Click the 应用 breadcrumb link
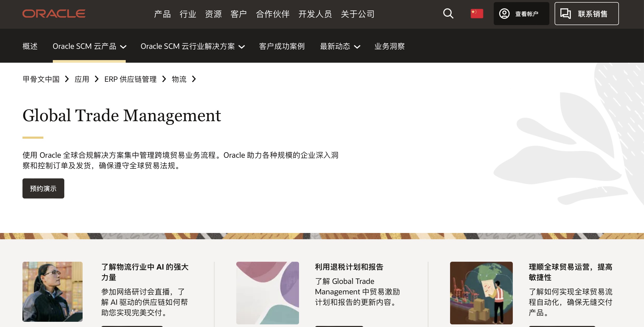The width and height of the screenshot is (644, 327). 82,79
